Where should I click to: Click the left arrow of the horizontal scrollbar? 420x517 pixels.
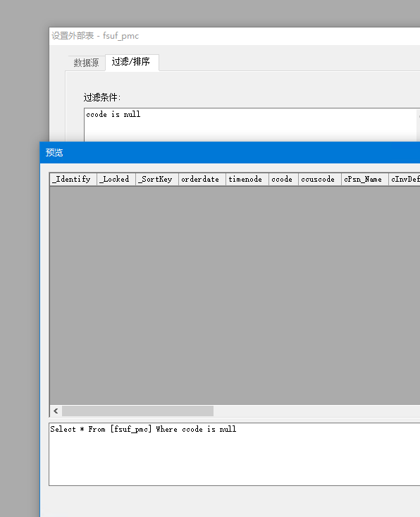pyautogui.click(x=56, y=411)
